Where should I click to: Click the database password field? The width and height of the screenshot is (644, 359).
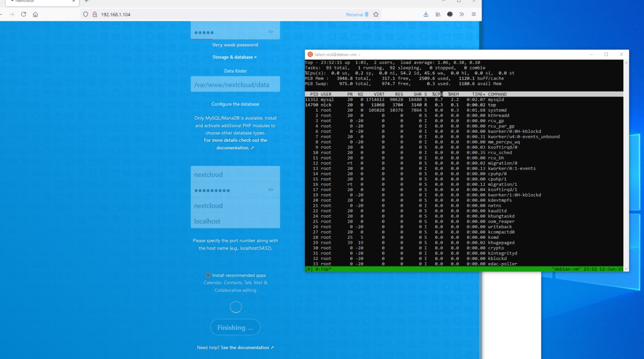tap(235, 190)
